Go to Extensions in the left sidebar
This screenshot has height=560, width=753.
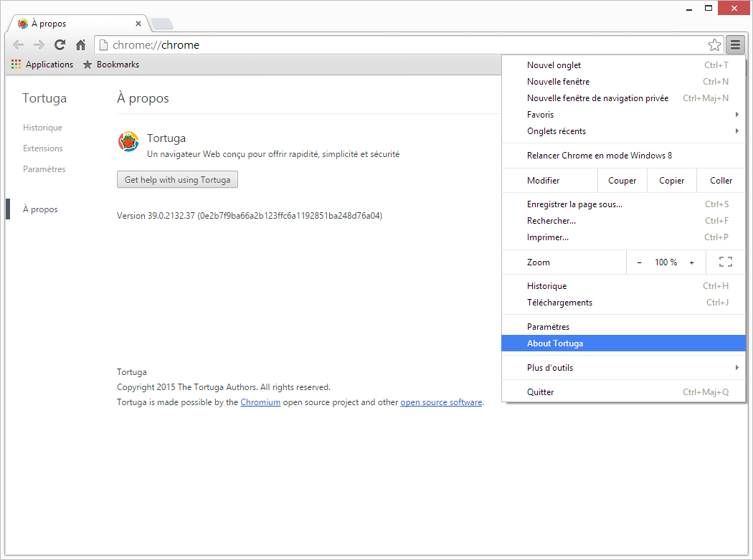coord(43,148)
